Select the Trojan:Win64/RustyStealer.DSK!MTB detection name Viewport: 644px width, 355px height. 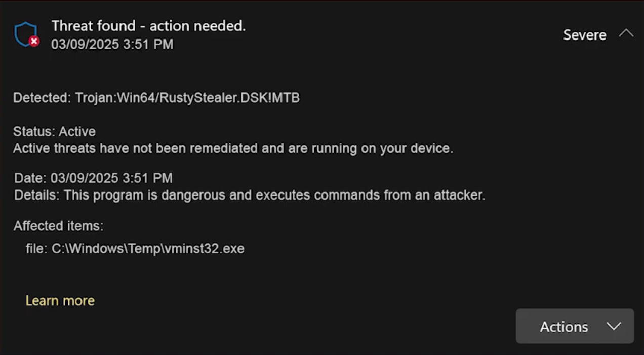coord(188,98)
